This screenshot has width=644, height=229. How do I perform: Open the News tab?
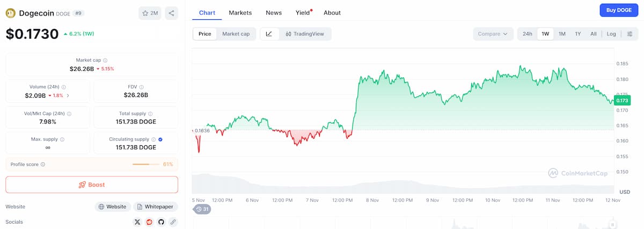click(x=274, y=12)
